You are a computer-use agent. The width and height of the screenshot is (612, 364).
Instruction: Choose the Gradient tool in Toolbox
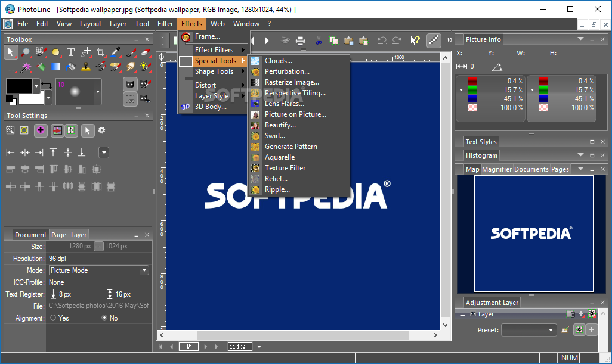(x=55, y=67)
